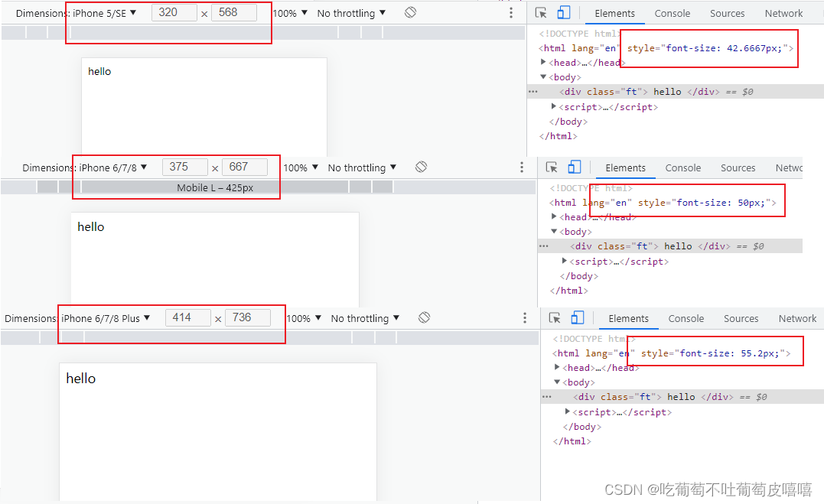The height and width of the screenshot is (504, 824).
Task: Open No throttling dropdown in middle toolbar
Action: click(x=362, y=167)
